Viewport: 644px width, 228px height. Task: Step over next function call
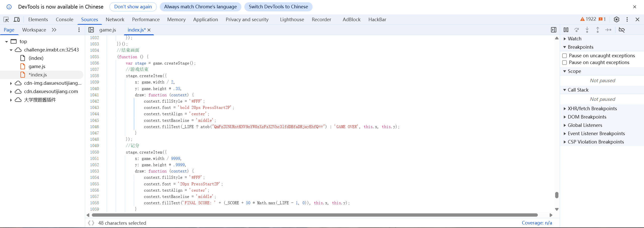pos(577,30)
